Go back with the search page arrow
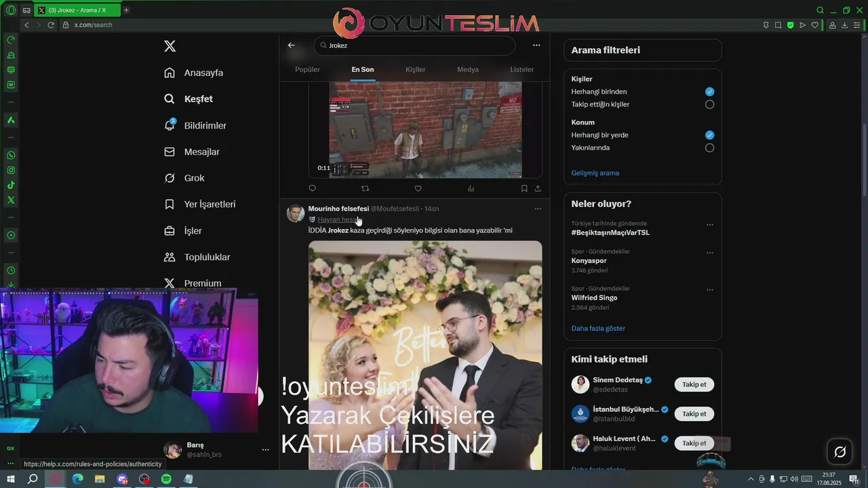Viewport: 868px width, 488px height. pyautogui.click(x=291, y=45)
